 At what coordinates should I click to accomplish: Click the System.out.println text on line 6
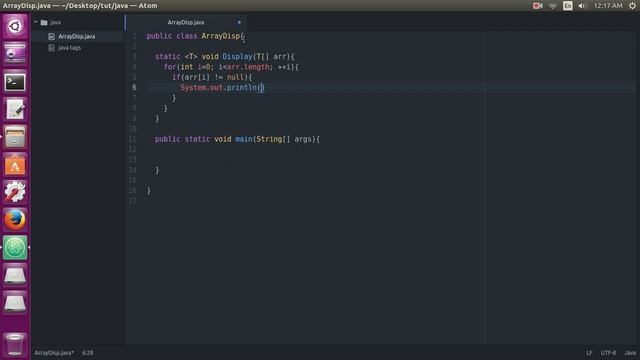(x=219, y=87)
